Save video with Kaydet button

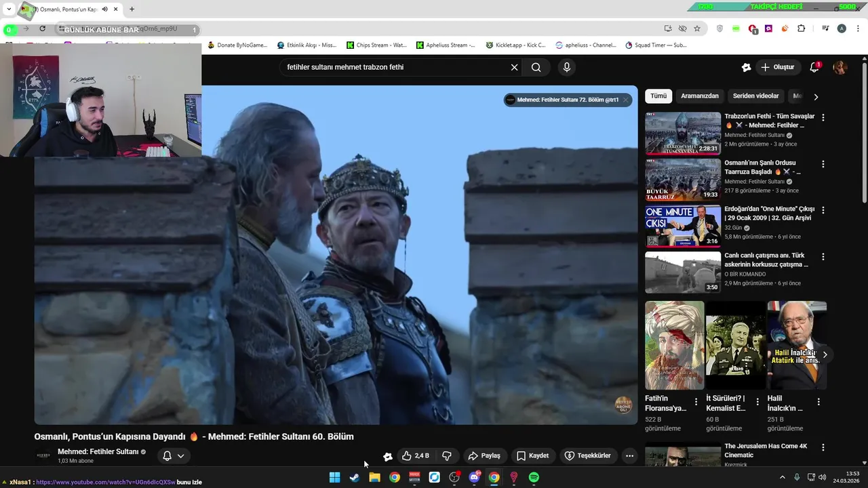(533, 455)
